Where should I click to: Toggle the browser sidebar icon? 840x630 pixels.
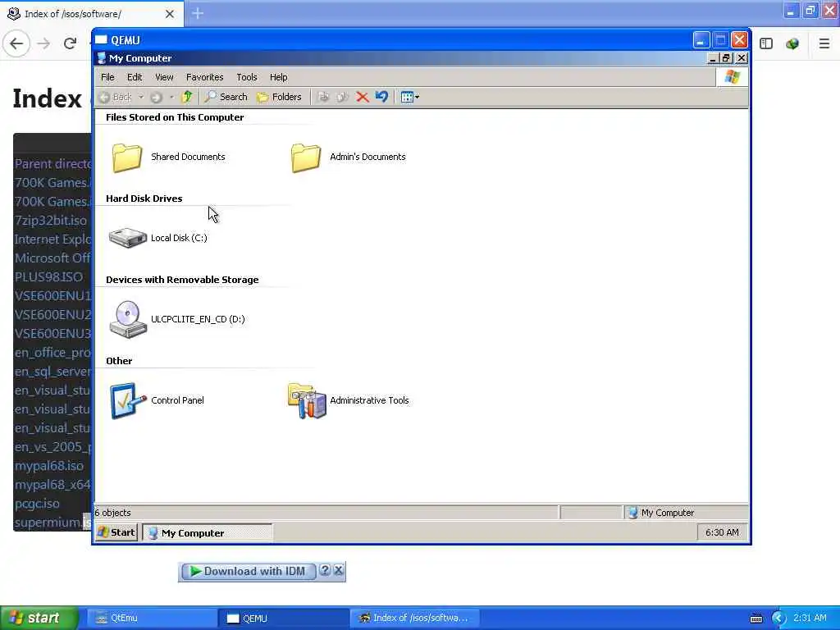pos(766,43)
